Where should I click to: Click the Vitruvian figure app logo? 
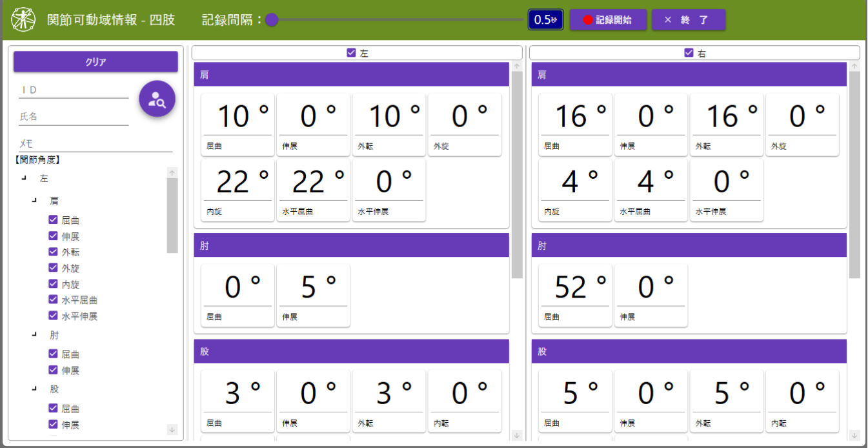[24, 19]
